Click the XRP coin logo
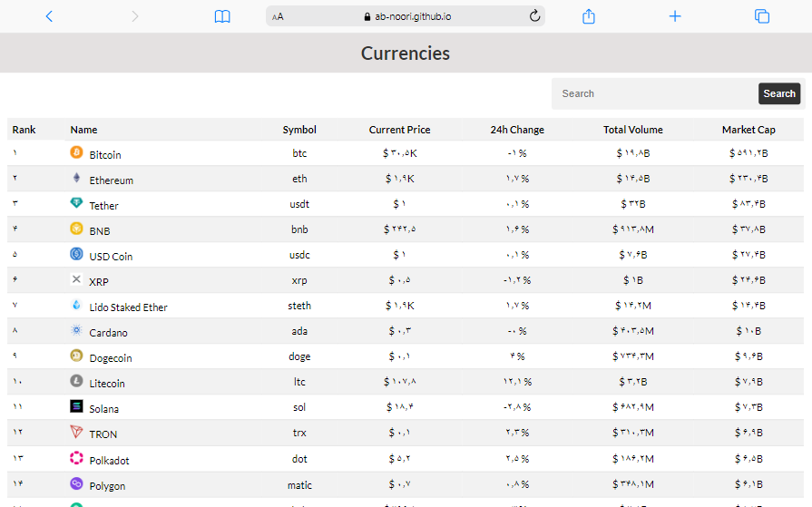The height and width of the screenshot is (507, 812). 76,279
